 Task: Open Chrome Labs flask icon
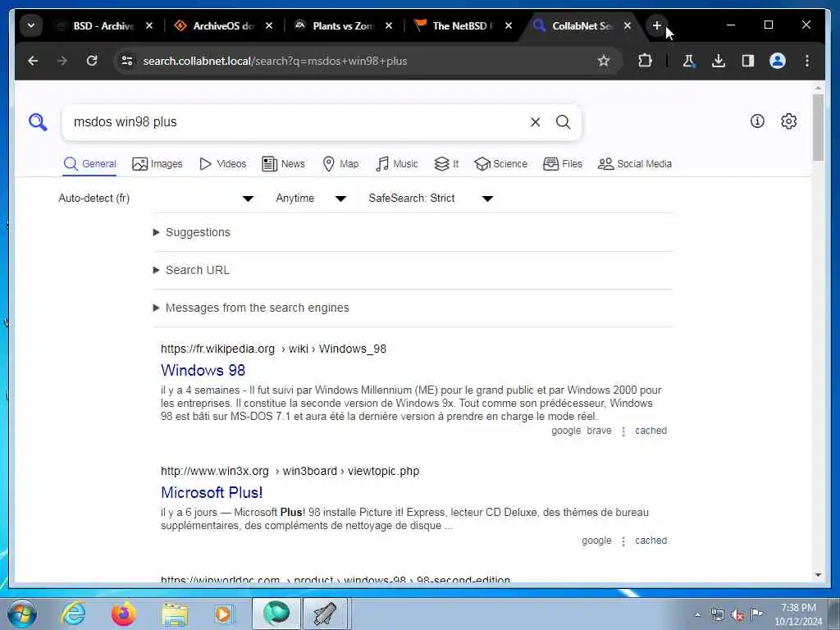688,61
